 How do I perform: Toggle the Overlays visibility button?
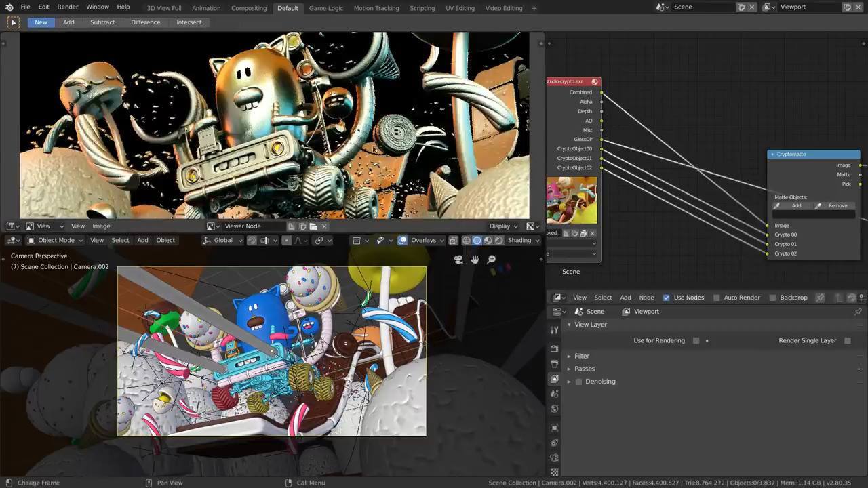pyautogui.click(x=403, y=240)
